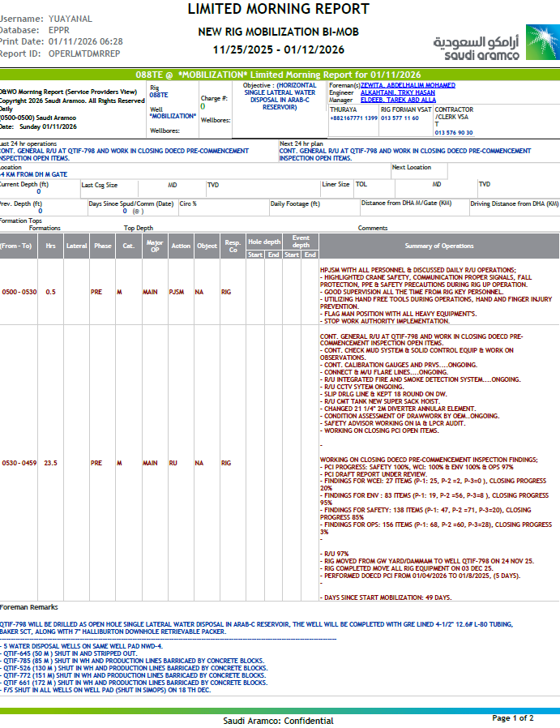Select rig number 088TE value
Image resolution: width=560 pixels, height=728 pixels.
(x=159, y=95)
